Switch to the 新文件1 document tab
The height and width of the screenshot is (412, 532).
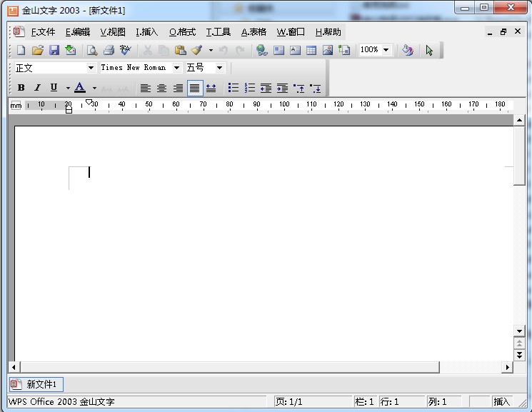click(x=36, y=384)
